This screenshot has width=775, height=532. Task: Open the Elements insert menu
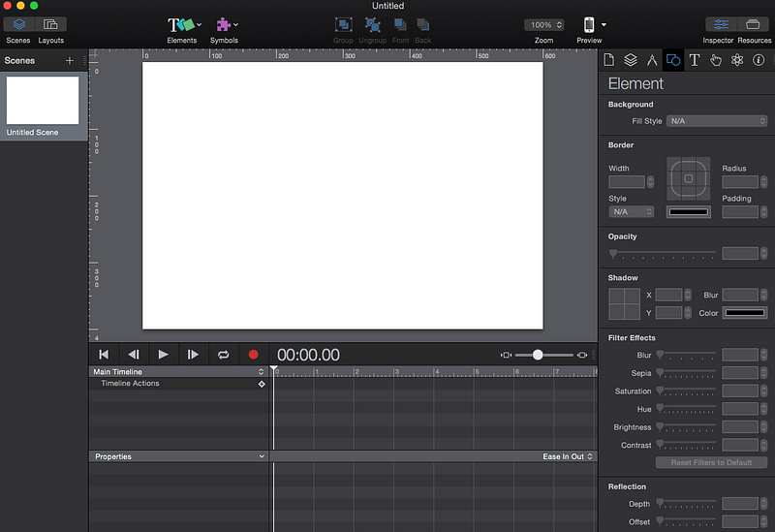tap(184, 24)
